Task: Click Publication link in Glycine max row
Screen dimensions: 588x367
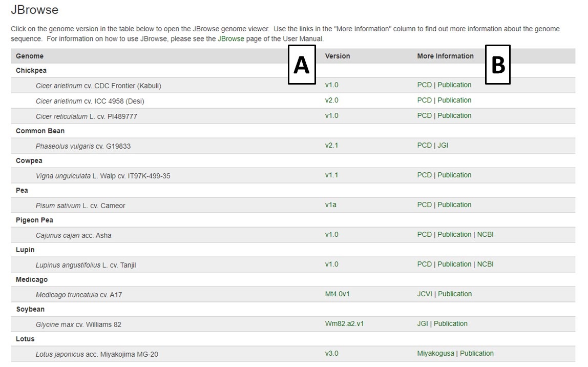Action: pyautogui.click(x=451, y=323)
